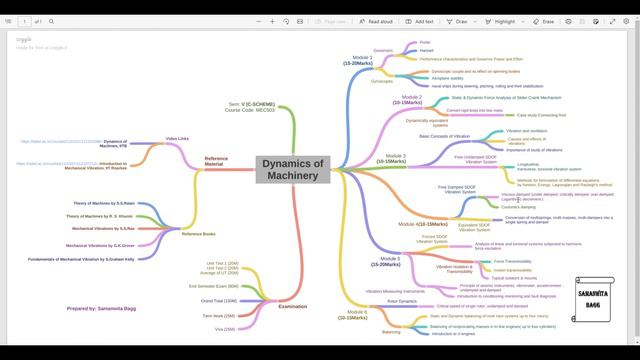Expand the Draw tool options arrow
Viewport: 640px width, 360px height.
pos(475,21)
